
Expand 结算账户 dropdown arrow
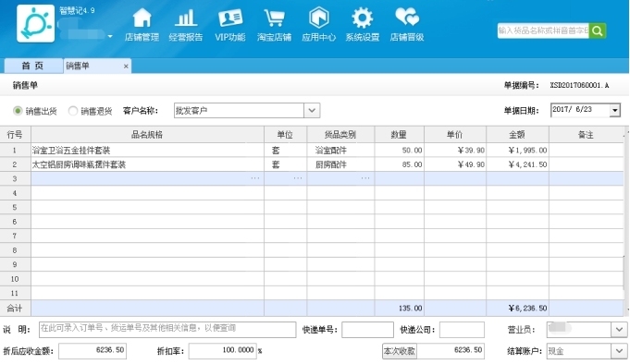click(x=619, y=351)
